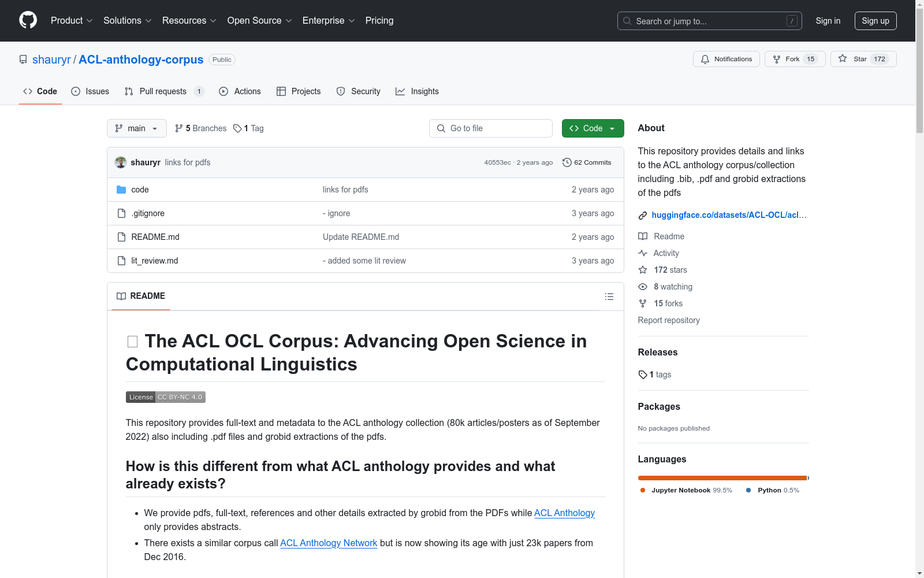This screenshot has width=924, height=578.
Task: Open the code folder icon
Action: [x=121, y=190]
